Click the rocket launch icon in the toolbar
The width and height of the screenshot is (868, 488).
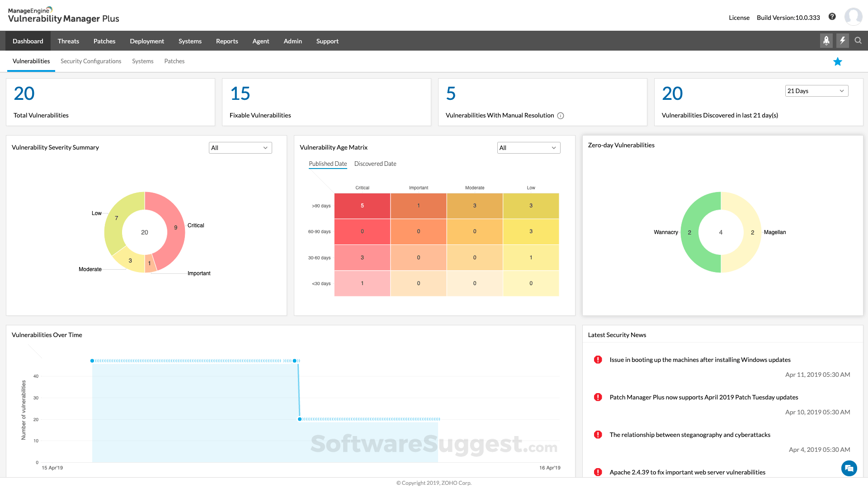click(826, 41)
